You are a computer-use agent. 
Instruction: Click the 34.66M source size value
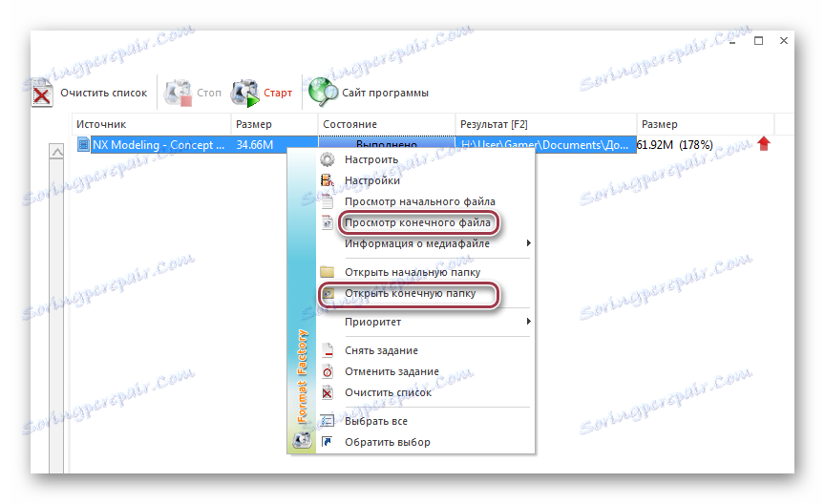(255, 145)
